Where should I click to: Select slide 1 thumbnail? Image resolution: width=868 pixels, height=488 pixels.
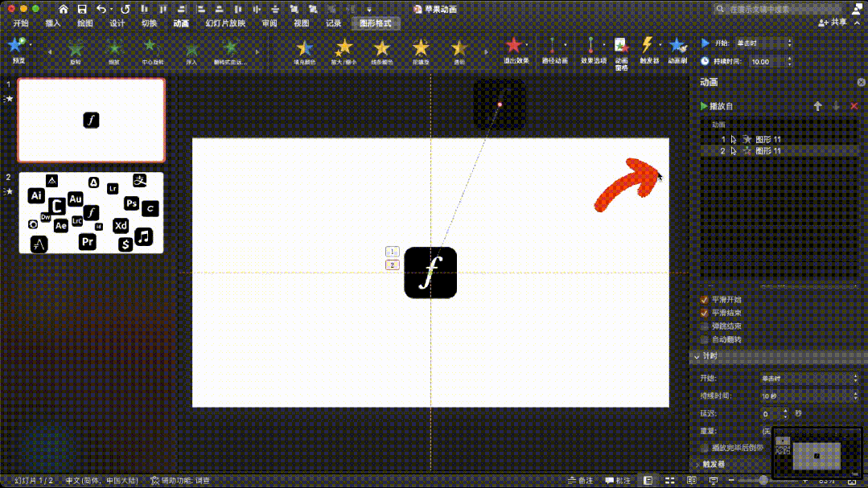(x=92, y=120)
